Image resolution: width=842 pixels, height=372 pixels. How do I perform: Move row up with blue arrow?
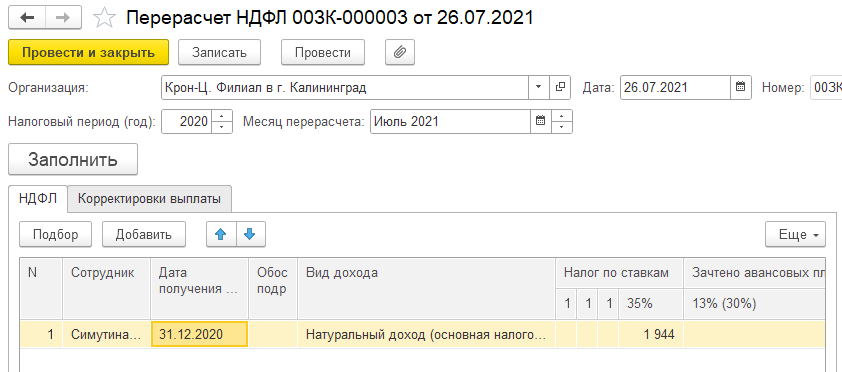point(221,235)
